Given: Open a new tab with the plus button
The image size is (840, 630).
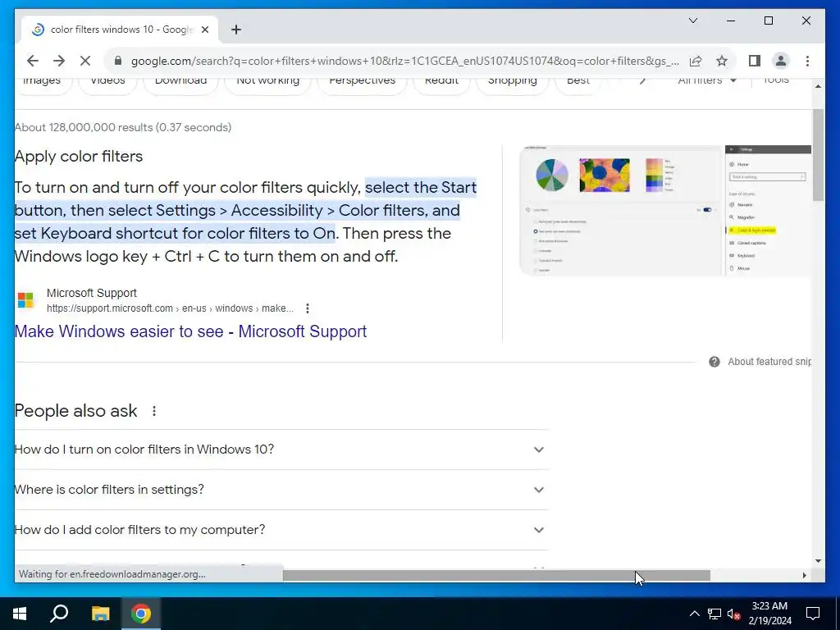Looking at the screenshot, I should (236, 30).
